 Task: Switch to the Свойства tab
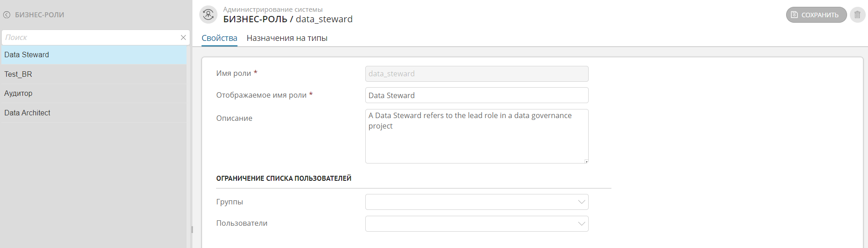pyautogui.click(x=219, y=38)
